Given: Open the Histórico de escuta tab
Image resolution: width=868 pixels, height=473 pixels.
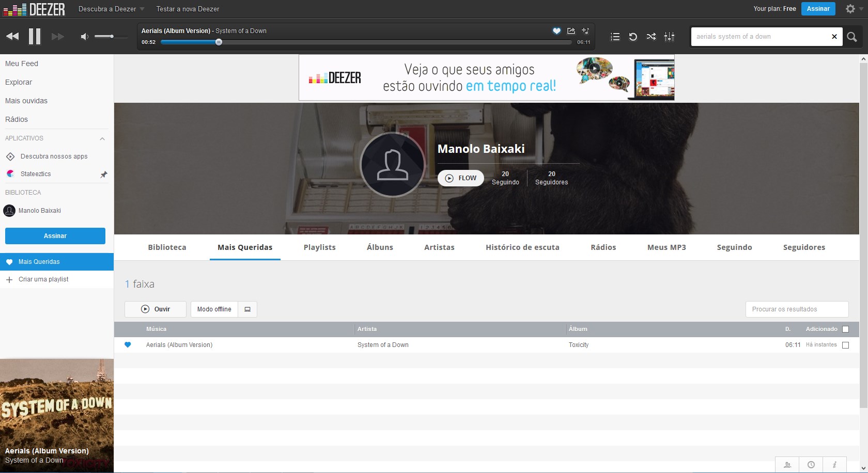Looking at the screenshot, I should pyautogui.click(x=522, y=247).
